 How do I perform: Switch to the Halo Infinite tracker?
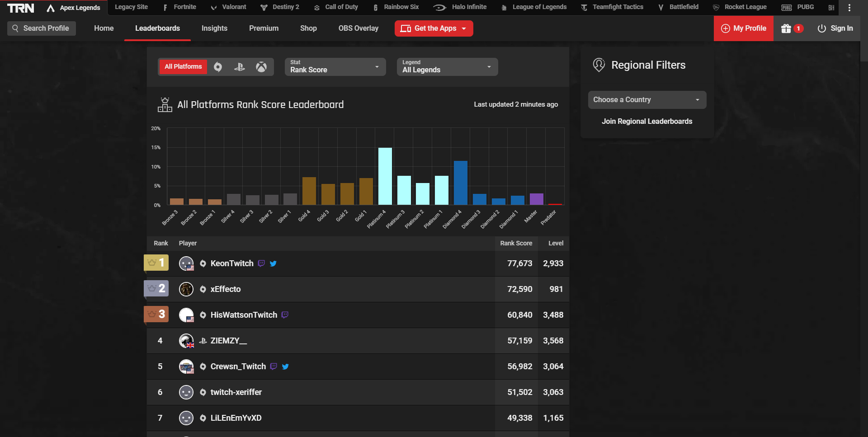(x=460, y=7)
